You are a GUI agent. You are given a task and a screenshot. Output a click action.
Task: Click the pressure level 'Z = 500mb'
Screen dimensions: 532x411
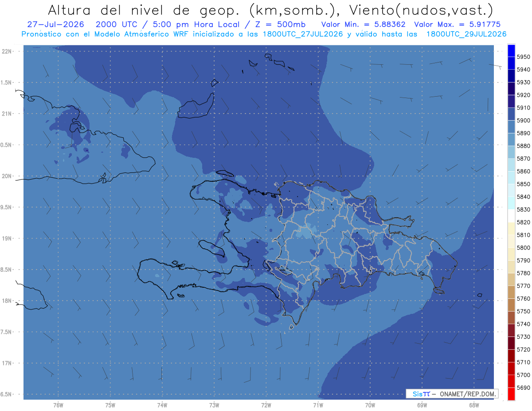(280, 24)
